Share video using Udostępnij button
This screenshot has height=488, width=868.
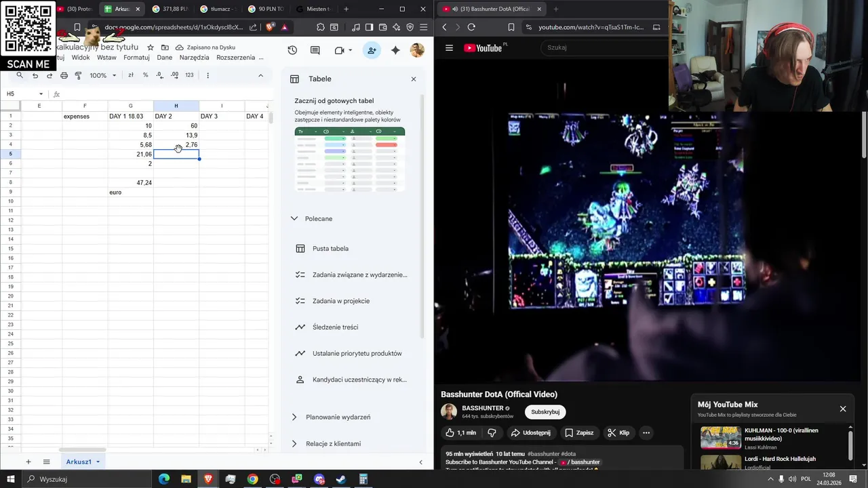coord(531,432)
